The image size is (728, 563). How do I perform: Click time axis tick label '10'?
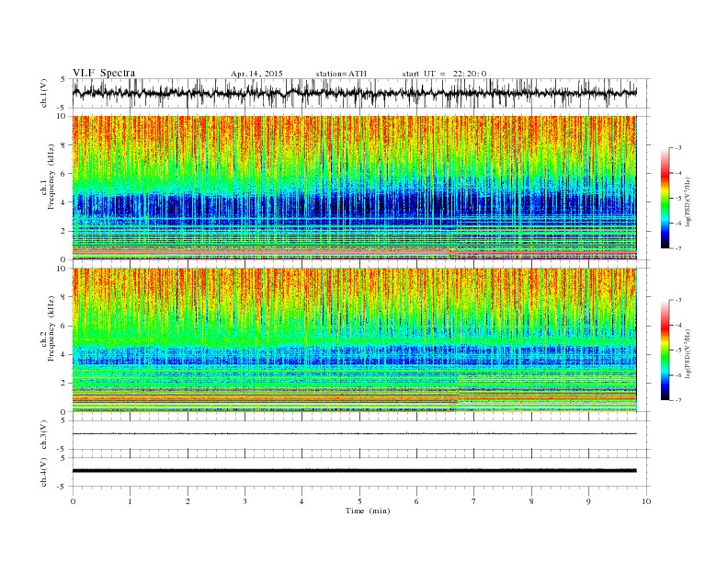click(646, 501)
